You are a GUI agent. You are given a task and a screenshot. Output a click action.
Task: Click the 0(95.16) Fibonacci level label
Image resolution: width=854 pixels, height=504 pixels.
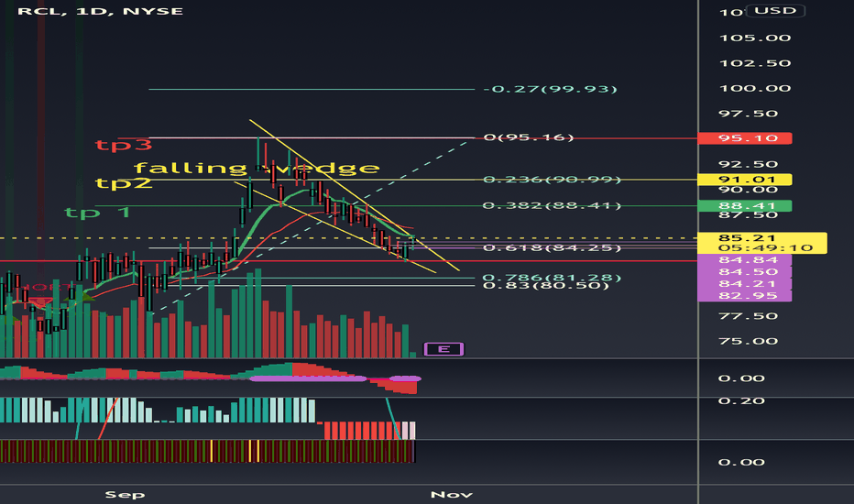529,137
